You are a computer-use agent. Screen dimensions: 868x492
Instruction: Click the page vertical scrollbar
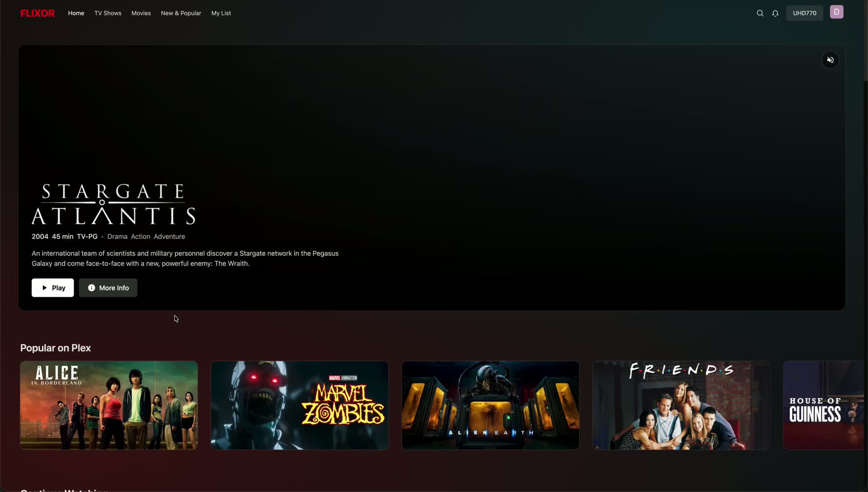(865, 41)
